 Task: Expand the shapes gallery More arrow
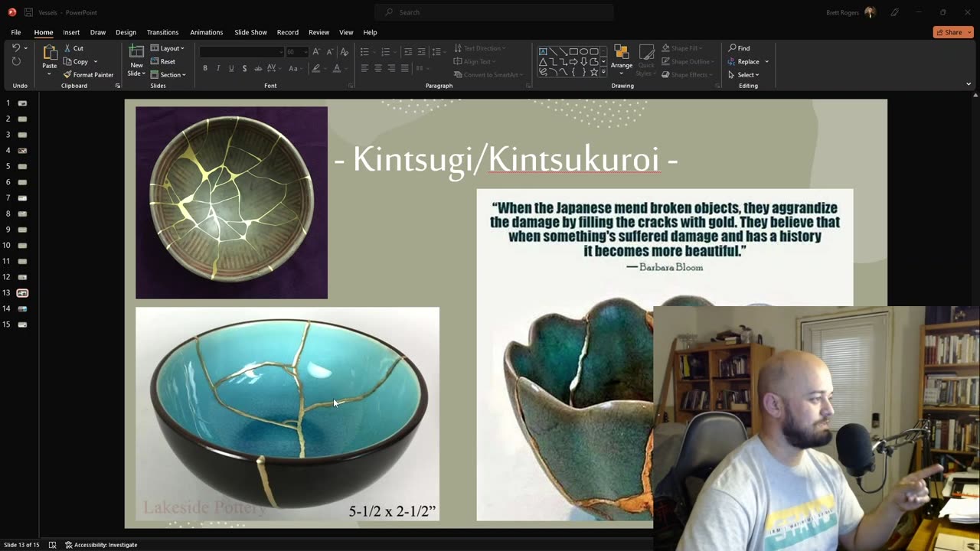pos(603,72)
